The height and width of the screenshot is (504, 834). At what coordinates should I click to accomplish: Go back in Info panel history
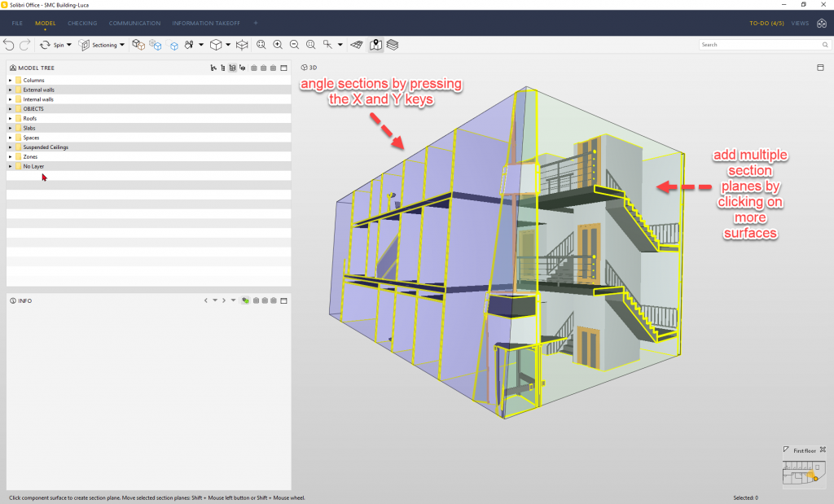pos(206,300)
